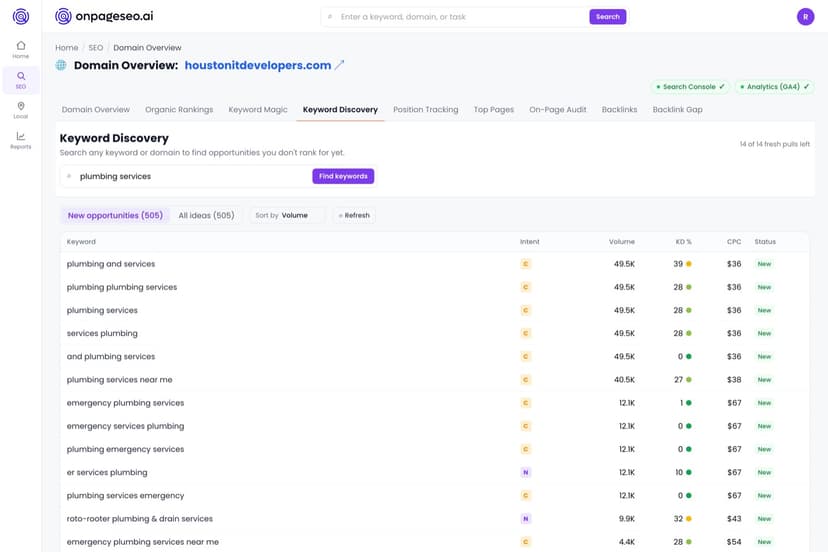Viewport: 828px width, 552px height.
Task: Click the edit pencil next to the domain name
Action: tap(340, 65)
